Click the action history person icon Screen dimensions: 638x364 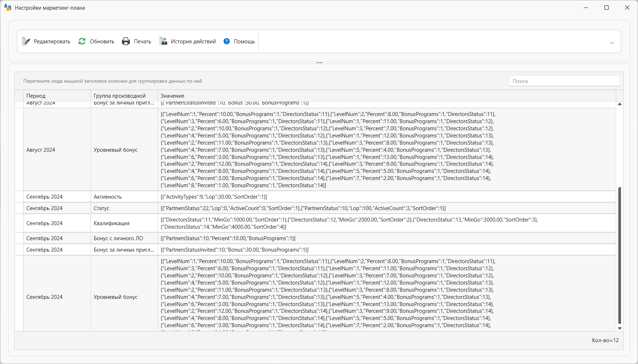pyautogui.click(x=163, y=42)
